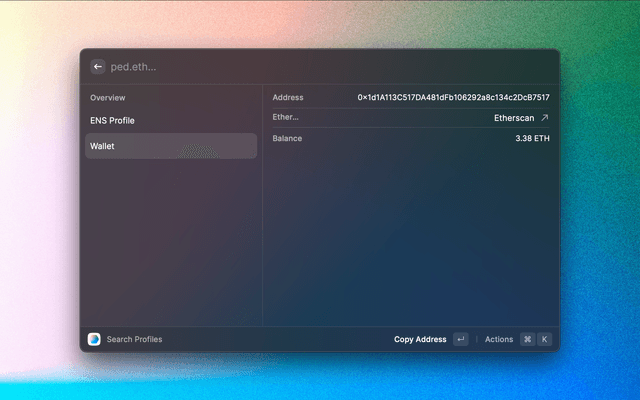Click the Command key icon
The image size is (640, 400).
[527, 339]
